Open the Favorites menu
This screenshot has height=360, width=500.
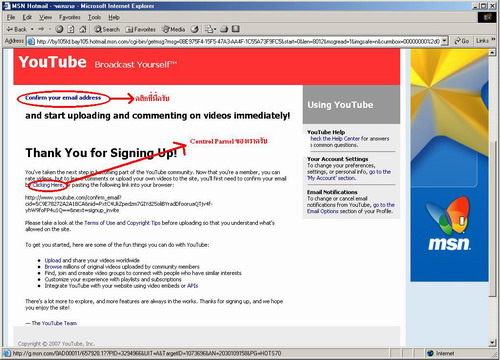(x=70, y=17)
